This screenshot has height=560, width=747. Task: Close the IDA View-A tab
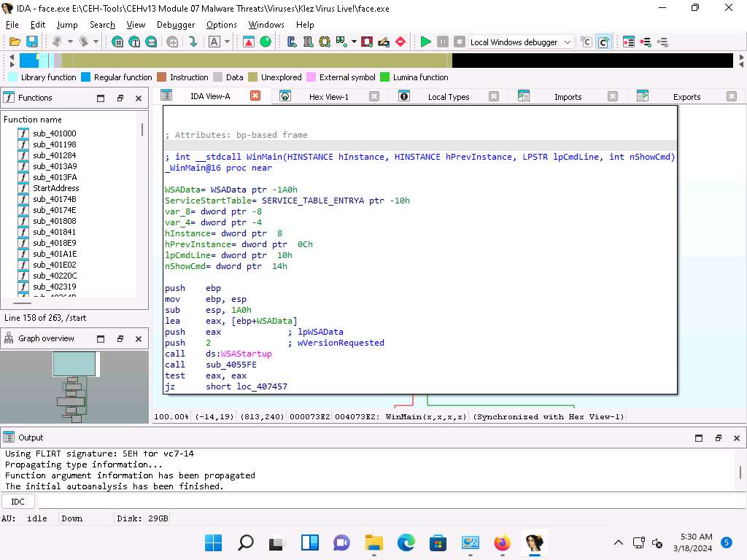(x=255, y=96)
